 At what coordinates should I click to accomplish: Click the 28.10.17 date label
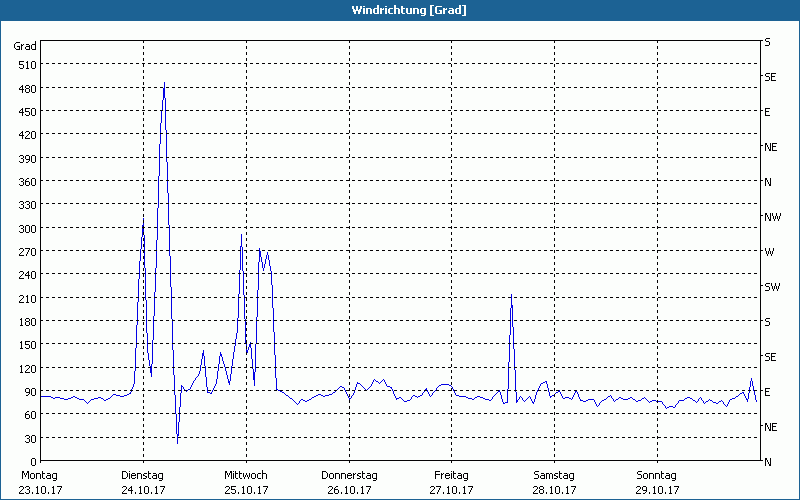[554, 490]
